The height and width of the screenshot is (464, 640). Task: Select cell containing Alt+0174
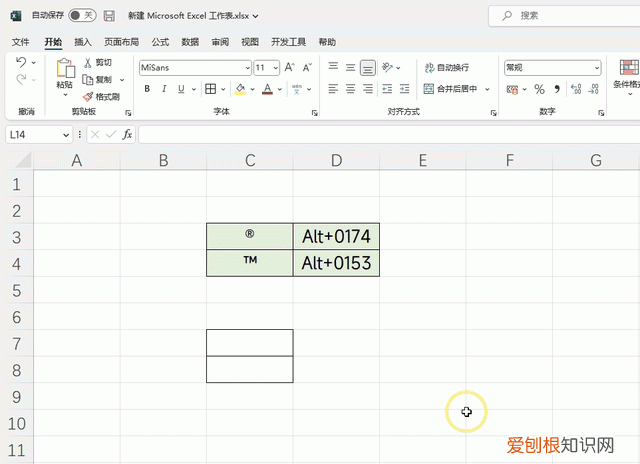(336, 236)
